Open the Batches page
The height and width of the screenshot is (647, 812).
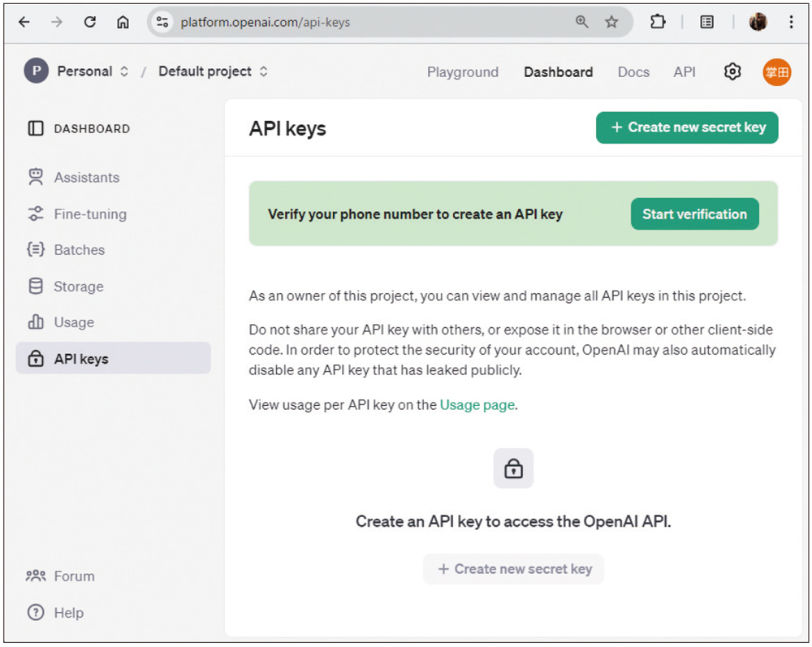(77, 250)
